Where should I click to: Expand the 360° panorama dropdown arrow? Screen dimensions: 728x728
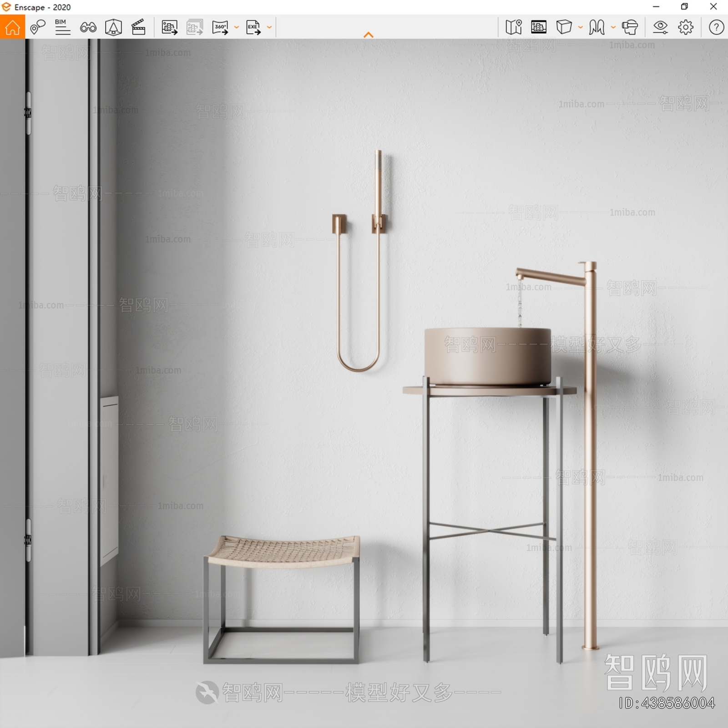(x=236, y=27)
